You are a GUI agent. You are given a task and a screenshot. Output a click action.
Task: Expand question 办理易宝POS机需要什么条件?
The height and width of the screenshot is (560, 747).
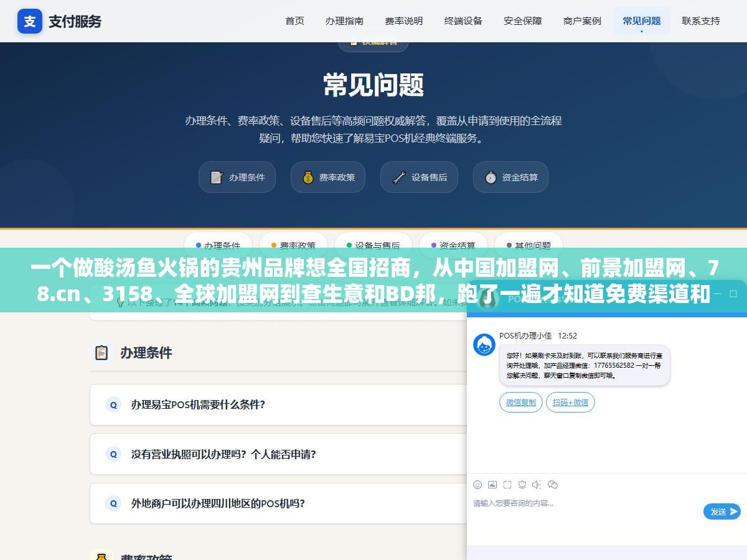(x=278, y=404)
